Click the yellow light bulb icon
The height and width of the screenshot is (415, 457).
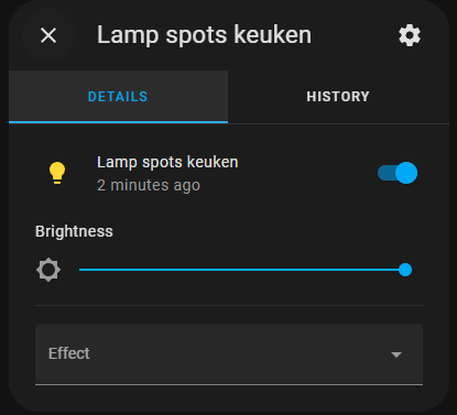pos(57,173)
